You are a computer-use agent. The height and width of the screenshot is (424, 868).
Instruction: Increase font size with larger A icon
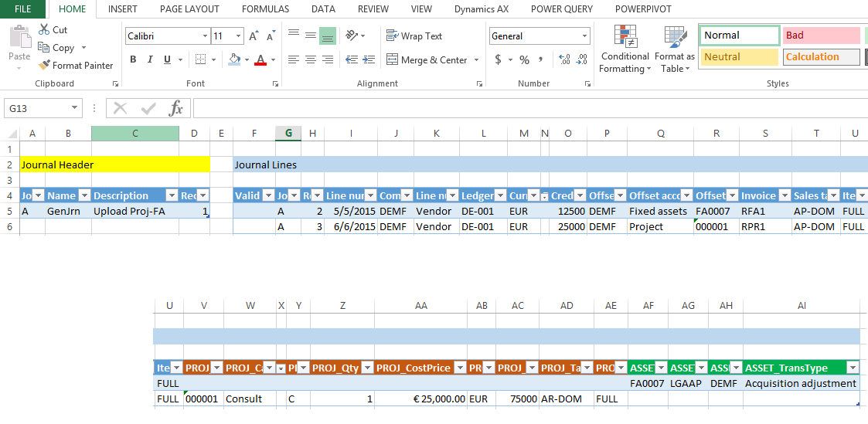[x=254, y=36]
